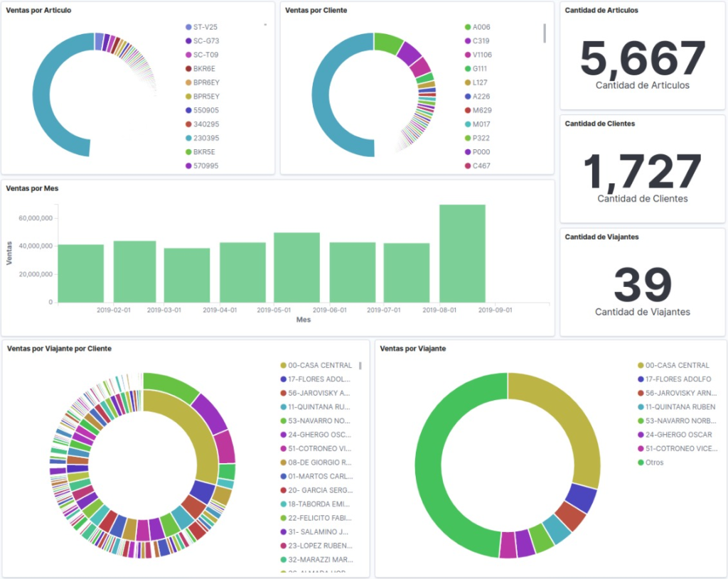Screen dimensions: 728x579
Task: Click the 39 Cantidad de Viajantes metric
Action: pyautogui.click(x=643, y=284)
